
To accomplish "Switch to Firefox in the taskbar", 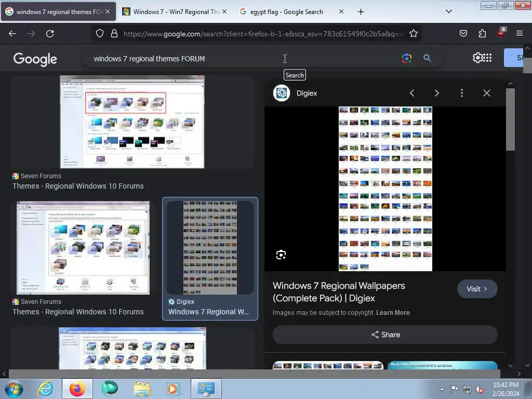I will click(x=77, y=389).
